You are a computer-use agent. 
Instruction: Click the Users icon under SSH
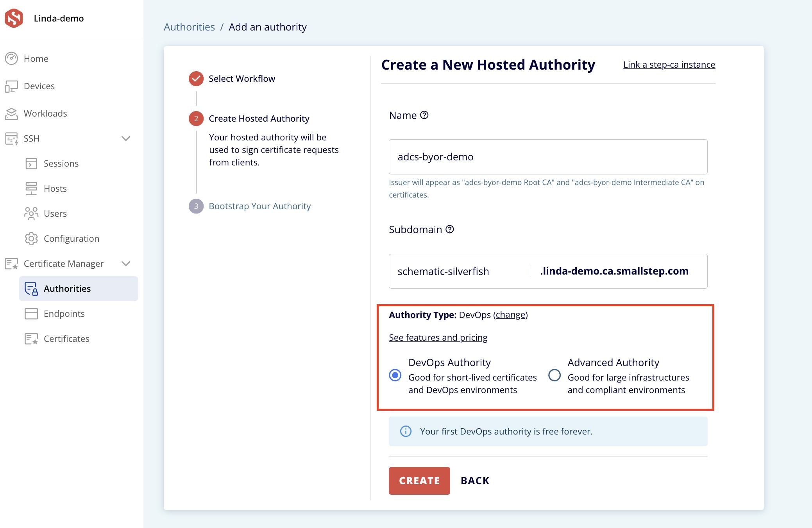(32, 214)
